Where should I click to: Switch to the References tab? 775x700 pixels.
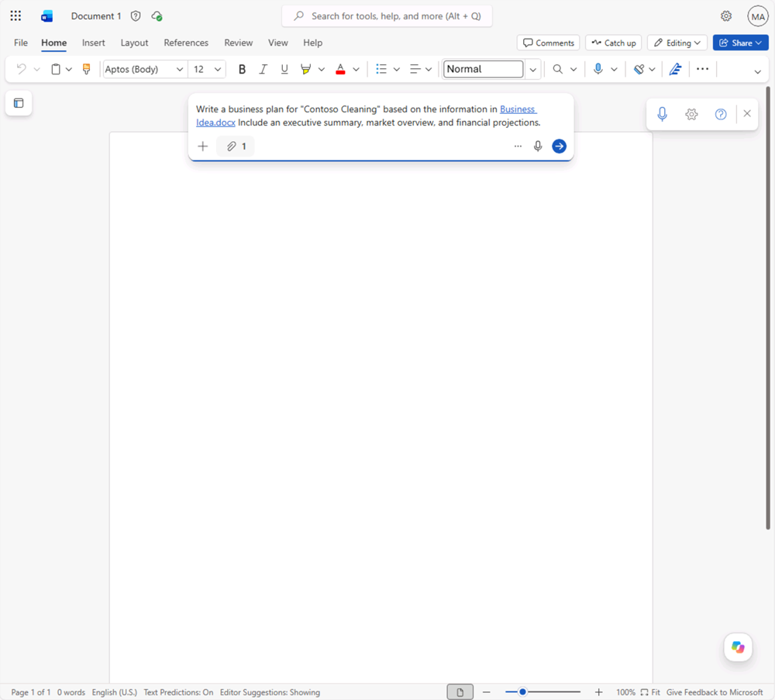pos(186,43)
